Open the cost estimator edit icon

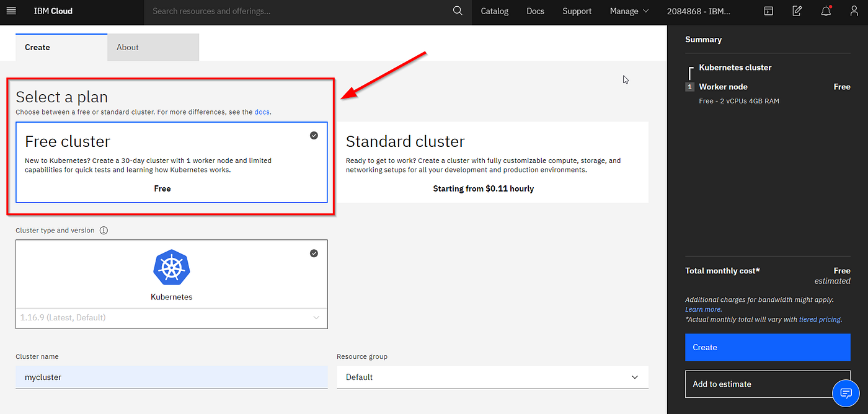(797, 11)
